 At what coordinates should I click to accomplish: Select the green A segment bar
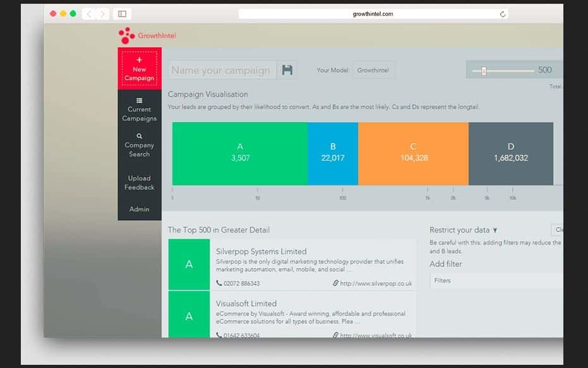(x=239, y=153)
